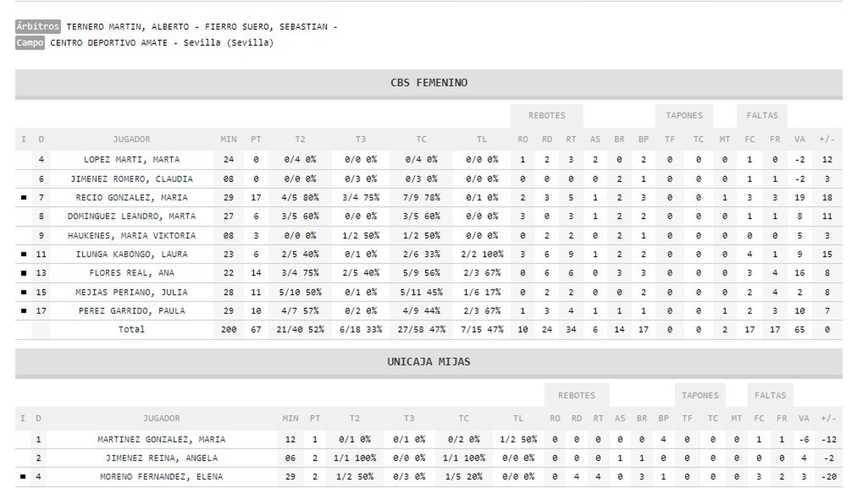Screen dimensions: 868x488
Task: Open player Jimenez Reina, Angela
Action: click(161, 458)
